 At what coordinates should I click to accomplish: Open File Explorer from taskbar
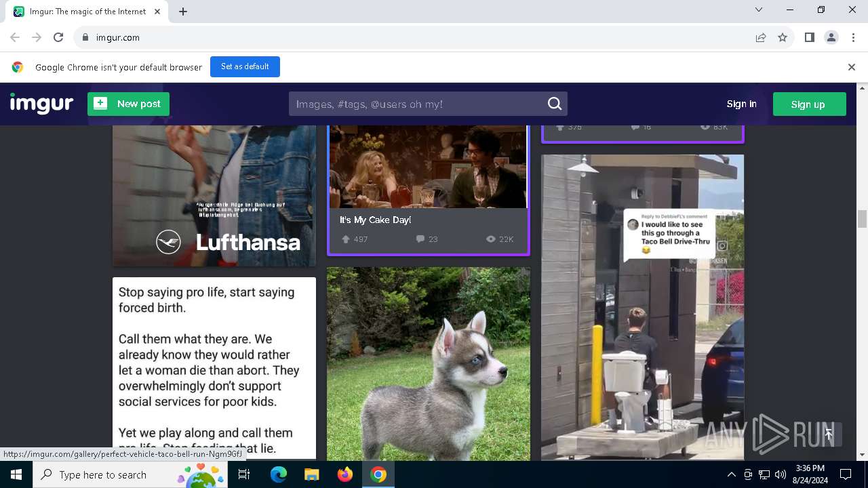(x=311, y=474)
